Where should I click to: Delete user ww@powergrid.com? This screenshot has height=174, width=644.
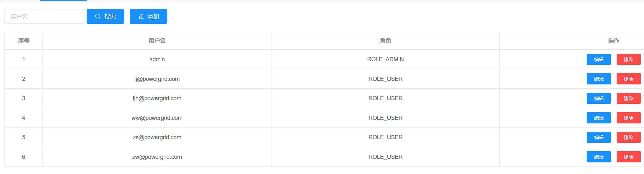[x=628, y=118]
